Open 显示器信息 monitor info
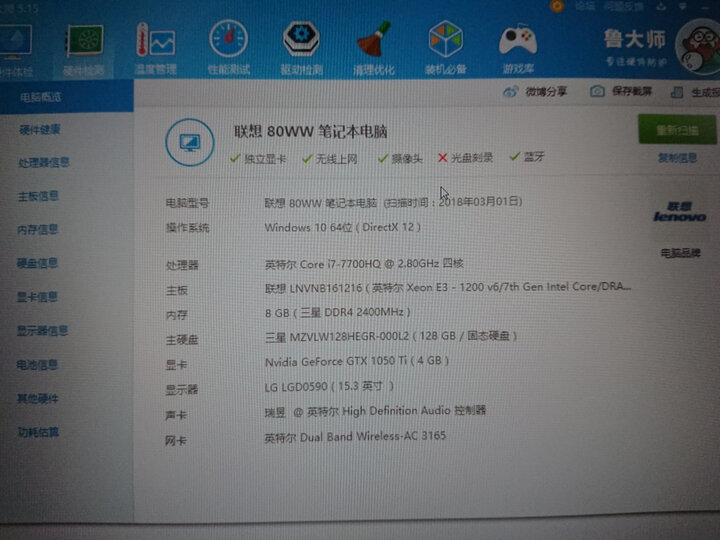This screenshot has height=540, width=720. tap(42, 331)
